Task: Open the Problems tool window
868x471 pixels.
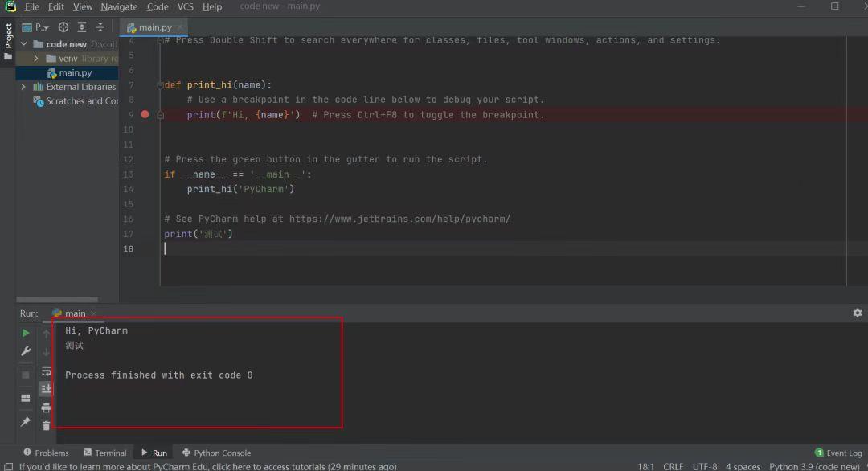Action: pyautogui.click(x=46, y=453)
